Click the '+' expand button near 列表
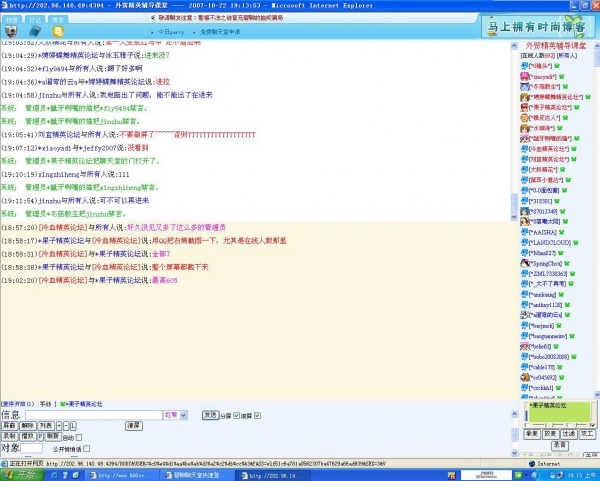This screenshot has height=481, width=600. point(59,425)
